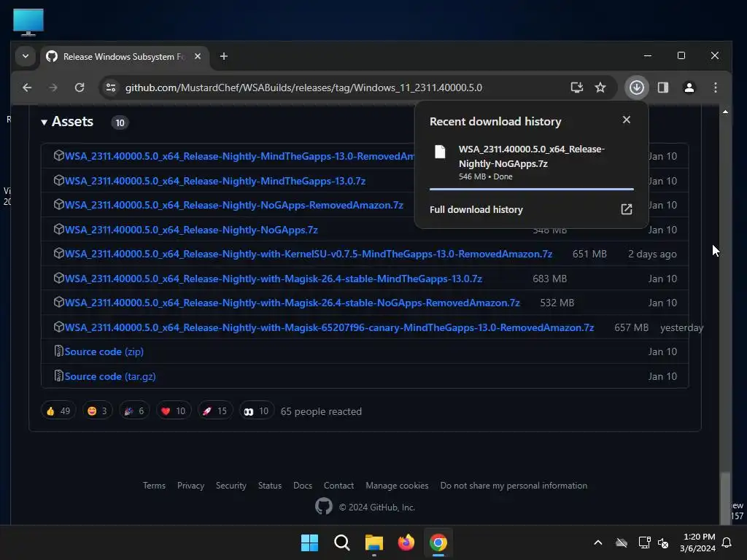Viewport: 747px width, 560px height.
Task: Click Do not share my personal information
Action: 514,486
